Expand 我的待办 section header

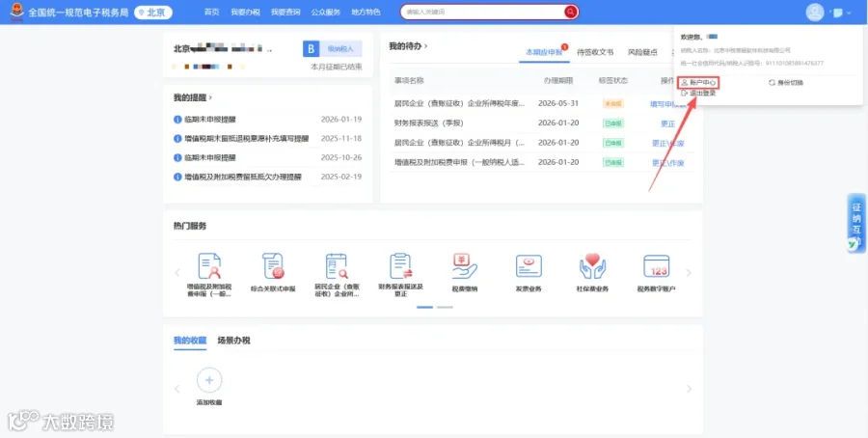point(408,46)
